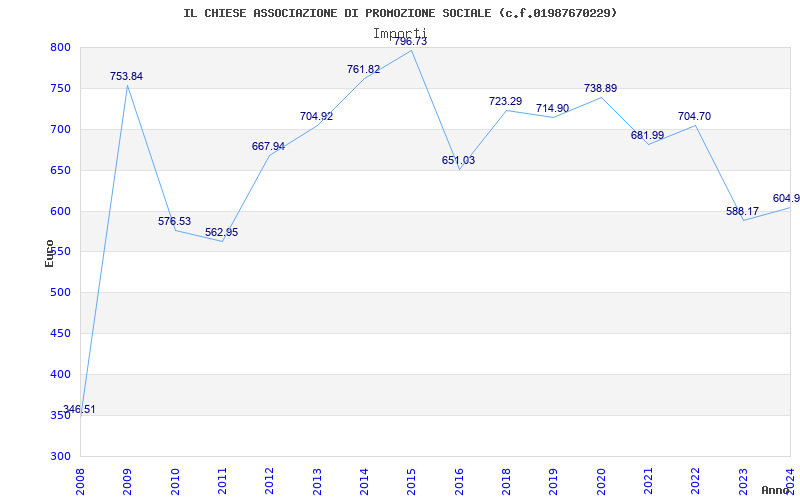Select data label 667.94

coord(268,146)
